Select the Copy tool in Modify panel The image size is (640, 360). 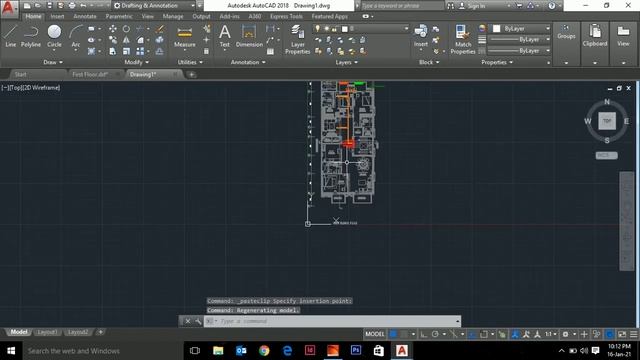pos(113,40)
